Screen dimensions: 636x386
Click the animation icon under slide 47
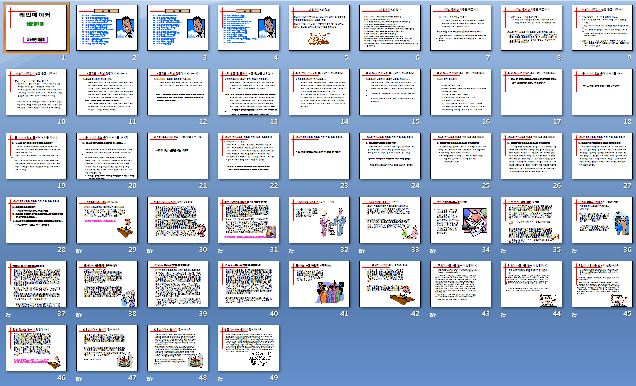(79, 379)
